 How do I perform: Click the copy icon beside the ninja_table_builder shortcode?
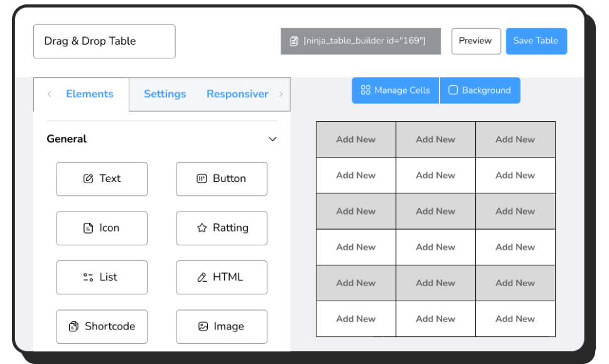294,41
